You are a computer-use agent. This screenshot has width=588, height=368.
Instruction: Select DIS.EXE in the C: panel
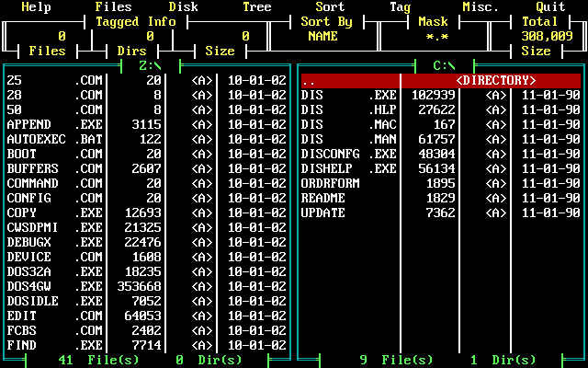point(348,96)
